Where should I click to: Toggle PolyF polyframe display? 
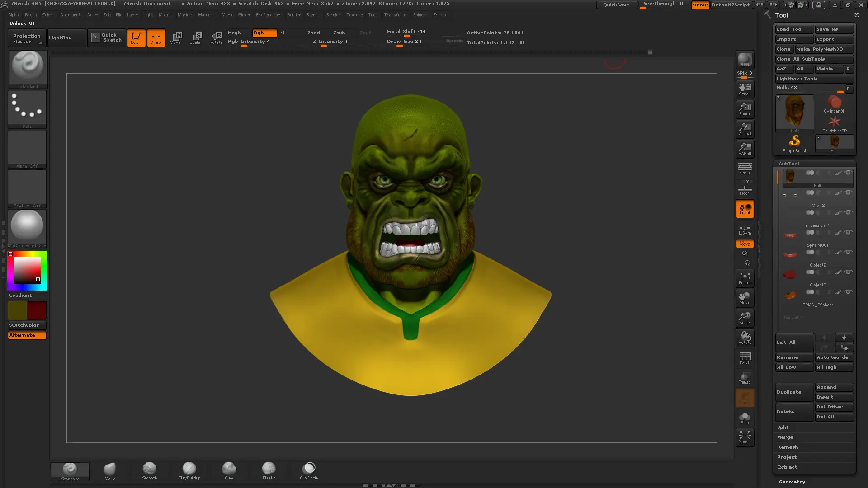(745, 357)
